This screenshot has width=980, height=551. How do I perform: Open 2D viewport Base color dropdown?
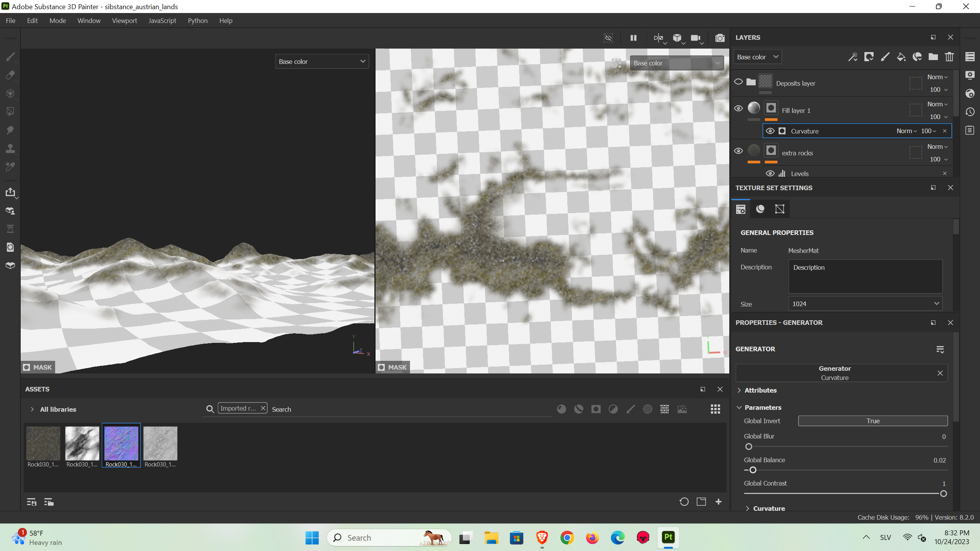(x=676, y=63)
